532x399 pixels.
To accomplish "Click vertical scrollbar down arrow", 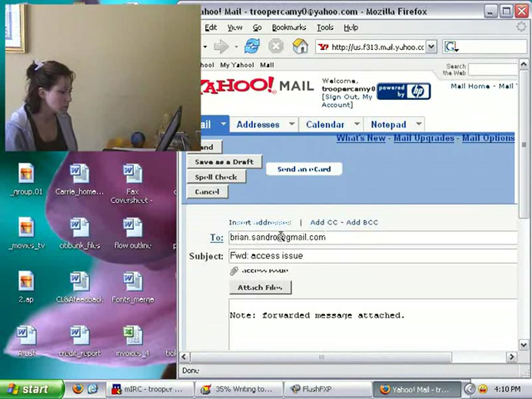I will coord(524,345).
